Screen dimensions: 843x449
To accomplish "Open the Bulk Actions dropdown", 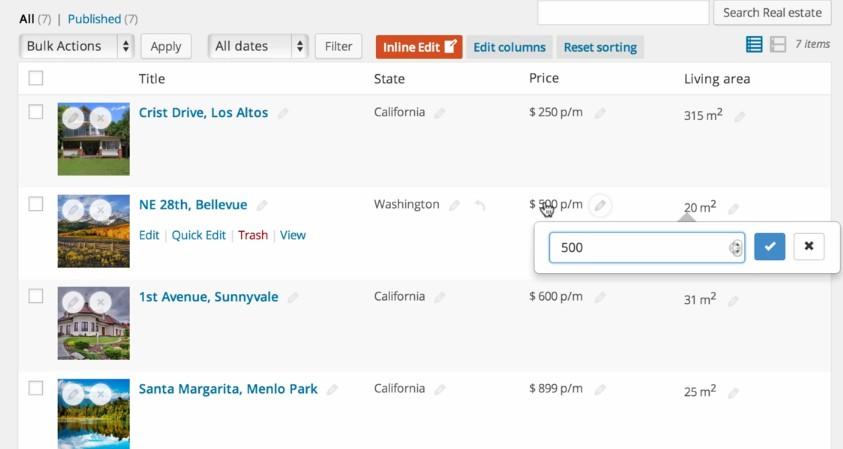I will pos(77,46).
